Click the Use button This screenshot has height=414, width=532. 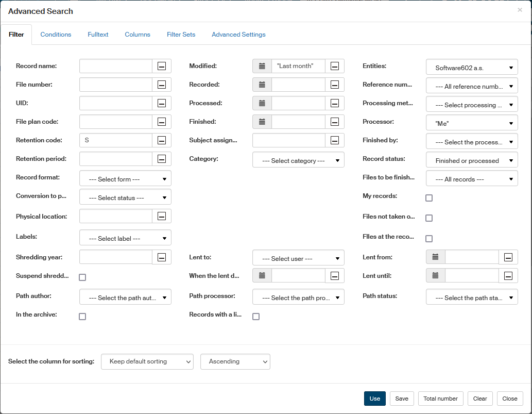pos(374,399)
